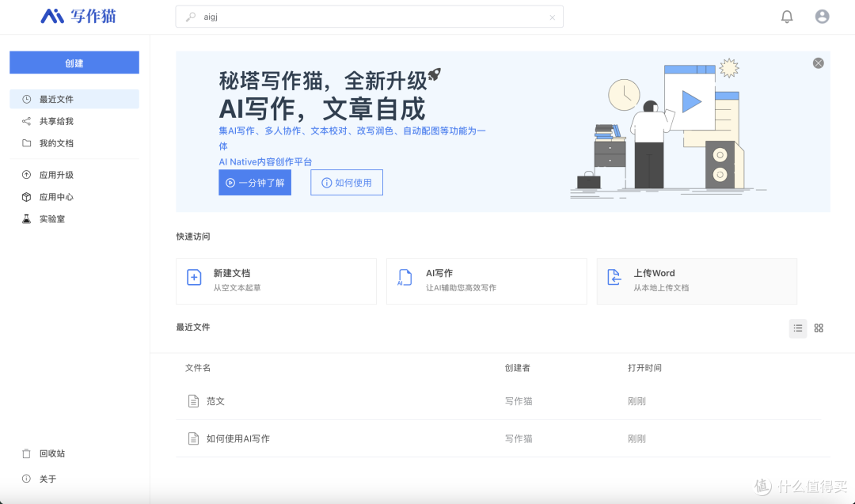Open the user account avatar
Image resolution: width=855 pixels, height=504 pixels.
(x=822, y=17)
